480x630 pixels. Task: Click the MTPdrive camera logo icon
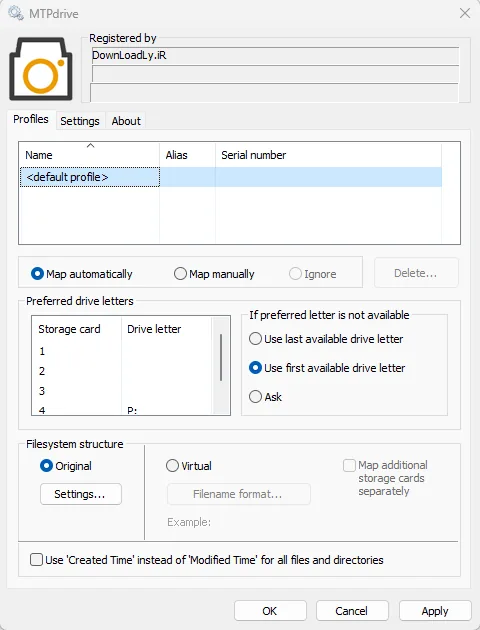41,69
